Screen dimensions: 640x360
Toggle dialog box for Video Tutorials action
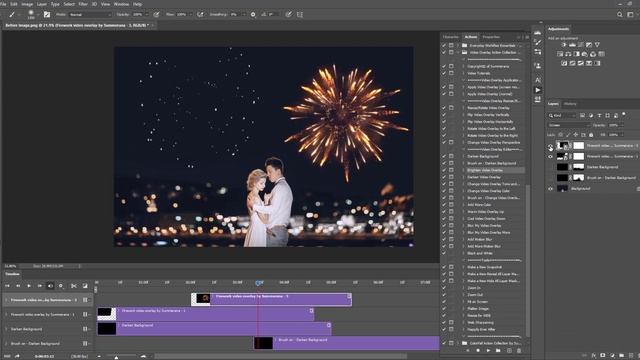(x=451, y=73)
